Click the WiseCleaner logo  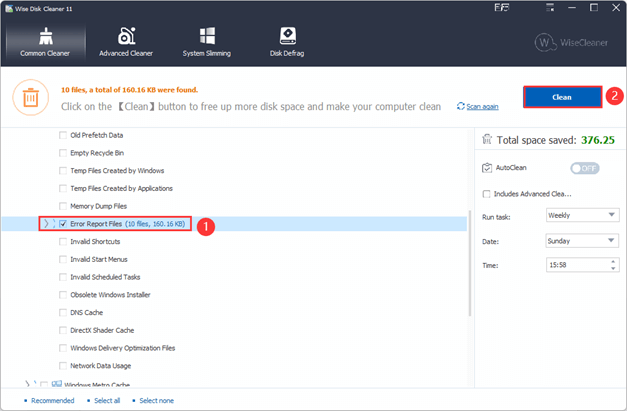point(571,42)
